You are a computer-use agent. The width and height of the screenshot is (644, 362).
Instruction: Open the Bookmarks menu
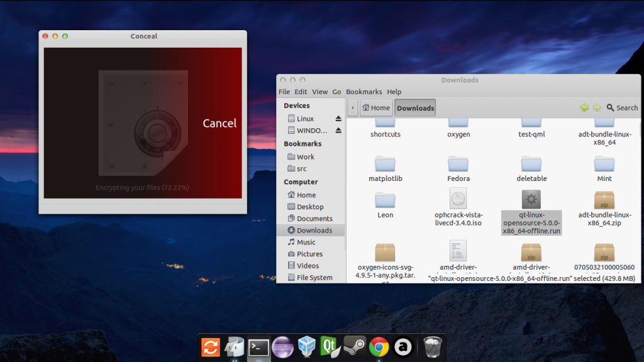(364, 92)
